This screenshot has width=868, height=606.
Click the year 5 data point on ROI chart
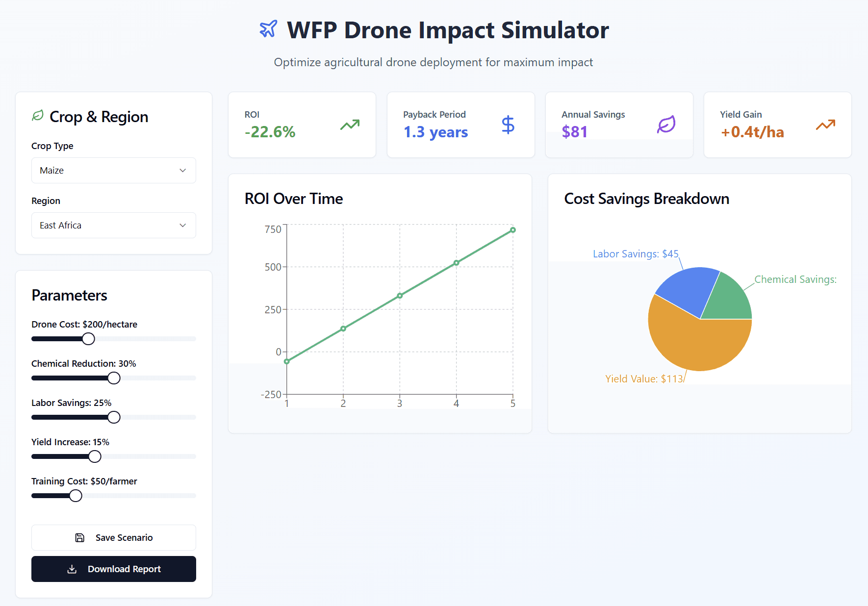(x=513, y=230)
